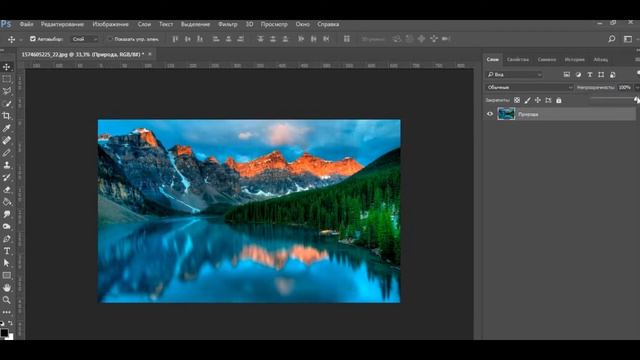The width and height of the screenshot is (640, 360).
Task: Select the Paint Bucket tool
Action: tap(7, 202)
